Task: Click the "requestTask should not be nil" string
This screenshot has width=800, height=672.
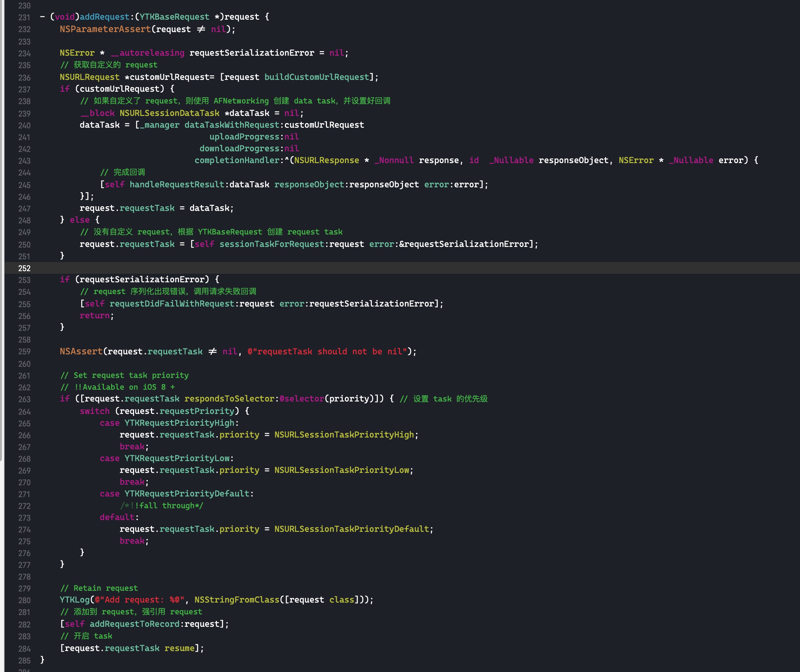Action: pyautogui.click(x=327, y=351)
